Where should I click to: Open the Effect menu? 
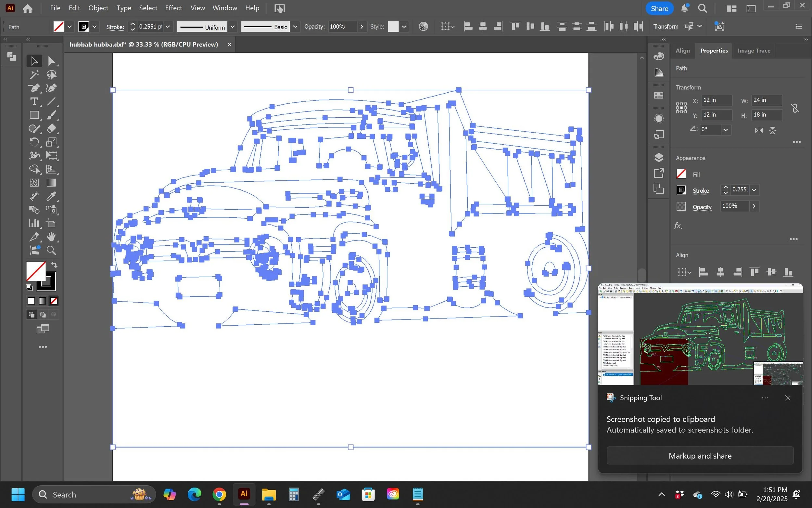(x=173, y=8)
